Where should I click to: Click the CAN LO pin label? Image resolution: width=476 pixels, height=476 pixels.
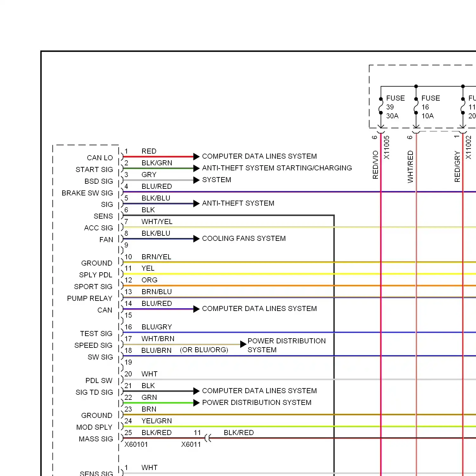100,158
